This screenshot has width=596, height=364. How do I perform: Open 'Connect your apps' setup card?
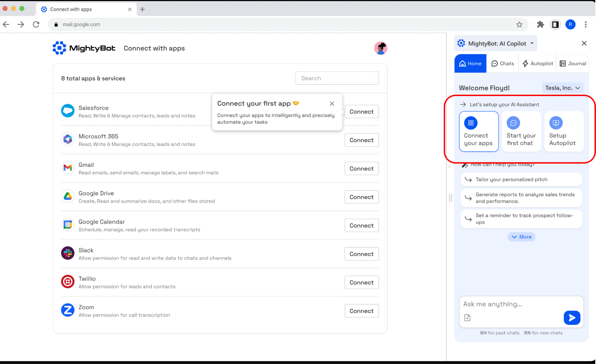coord(479,132)
